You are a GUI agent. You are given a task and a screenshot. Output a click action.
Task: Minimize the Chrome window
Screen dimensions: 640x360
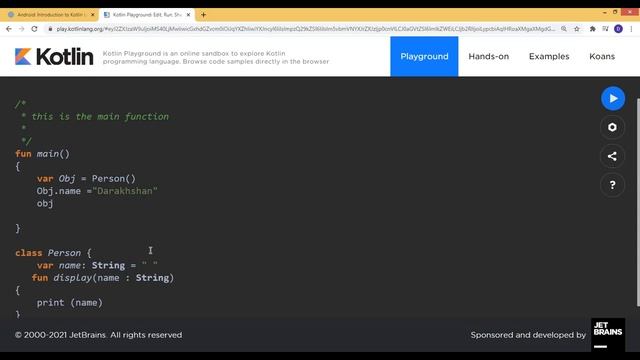604,13
